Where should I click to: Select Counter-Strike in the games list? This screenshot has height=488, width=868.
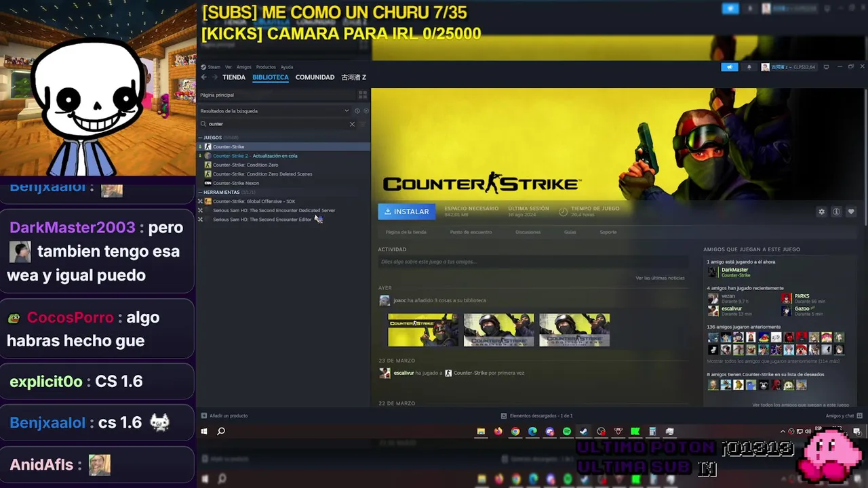284,146
